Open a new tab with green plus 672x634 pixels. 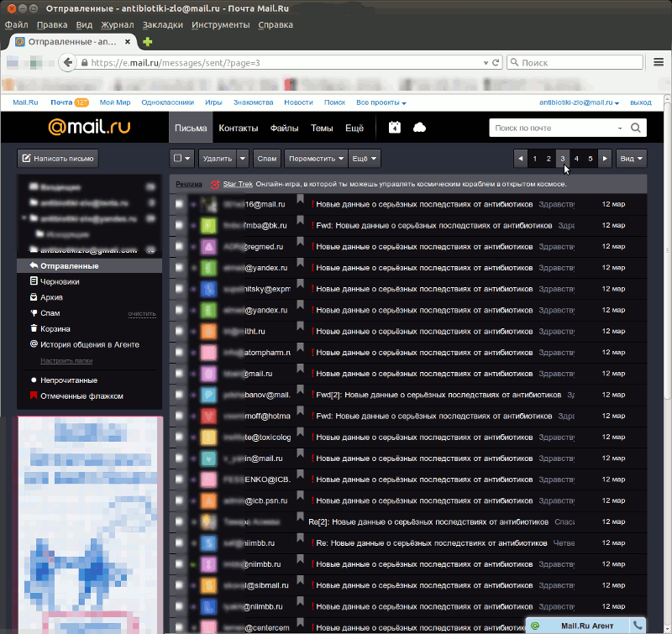pos(148,41)
